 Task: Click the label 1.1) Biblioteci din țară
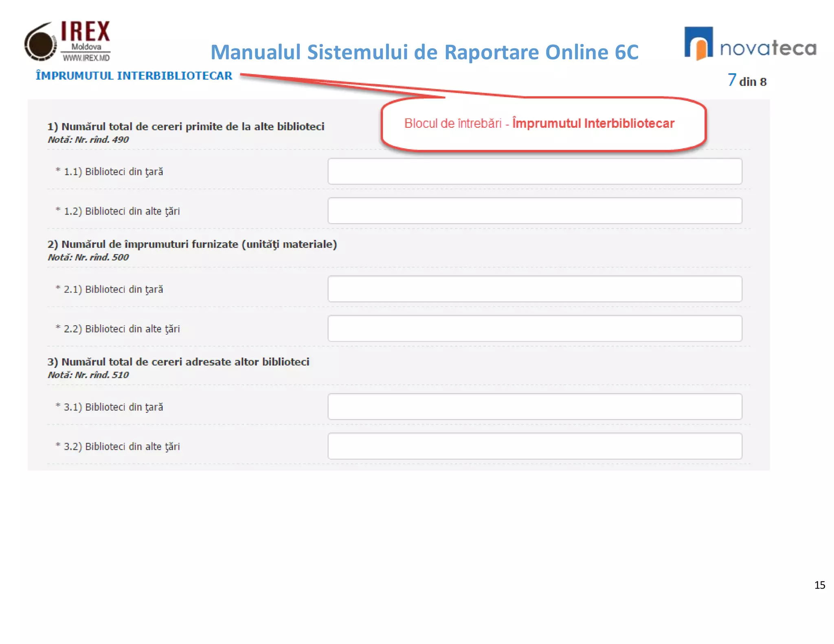pos(109,172)
